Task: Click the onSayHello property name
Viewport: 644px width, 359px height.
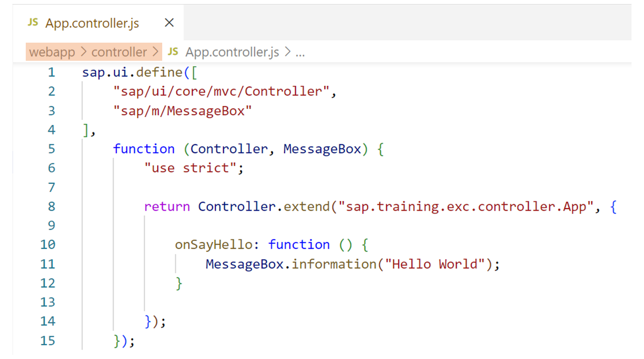Action: click(x=214, y=245)
